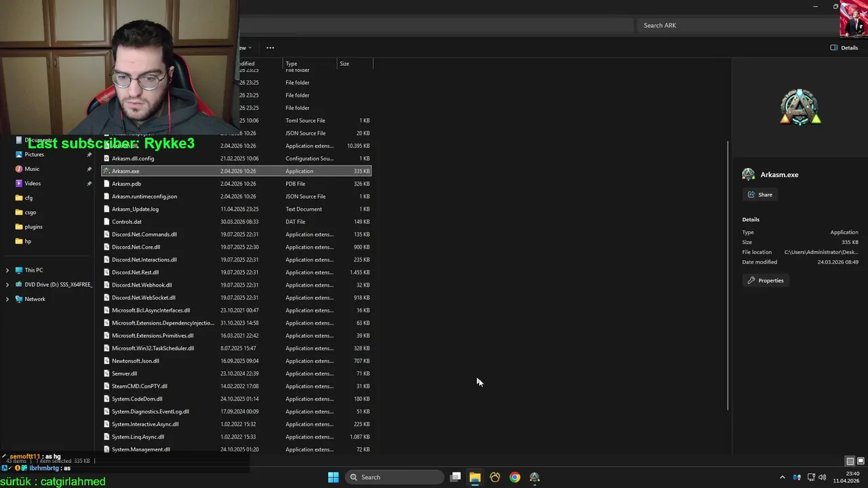Click the SteamCMD.ConPTY.dll file icon
Viewport: 868px width, 488px height.
point(106,386)
